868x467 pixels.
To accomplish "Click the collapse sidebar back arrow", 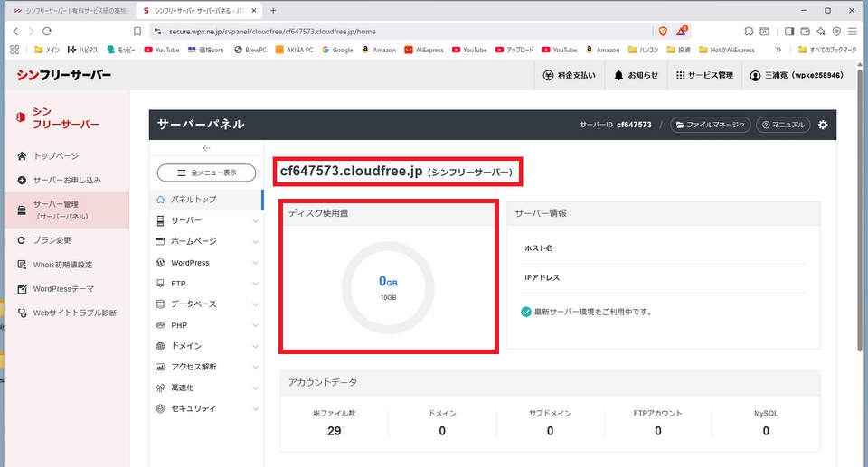I will point(206,148).
